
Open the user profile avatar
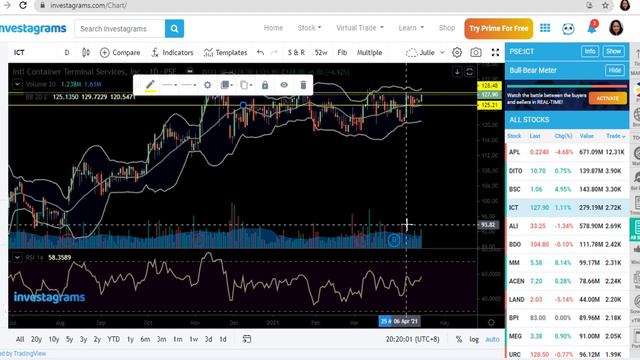(x=616, y=28)
